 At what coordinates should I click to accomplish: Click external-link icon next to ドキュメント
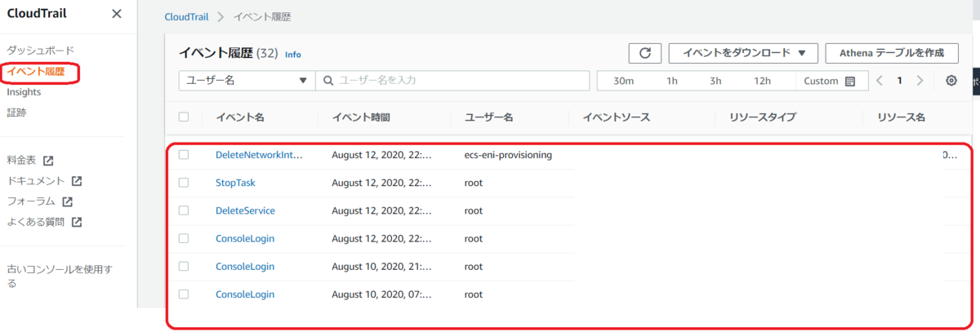pyautogui.click(x=77, y=181)
